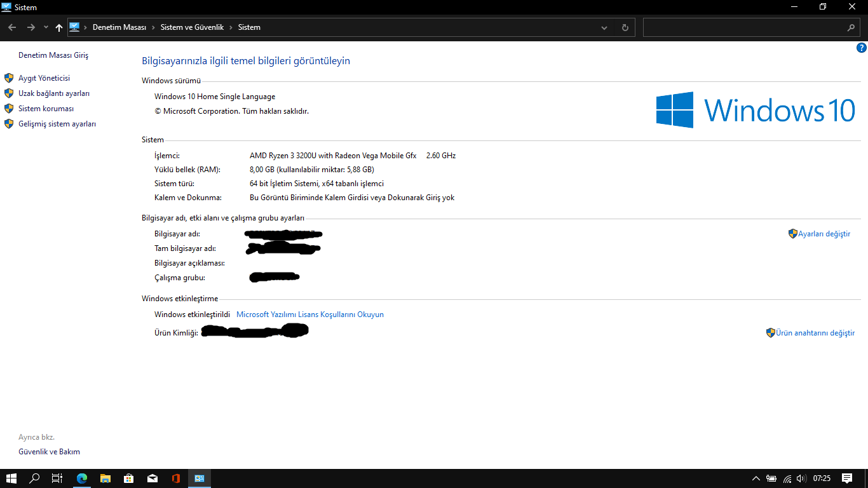Open File Explorer from taskbar
The height and width of the screenshot is (488, 868).
click(105, 478)
